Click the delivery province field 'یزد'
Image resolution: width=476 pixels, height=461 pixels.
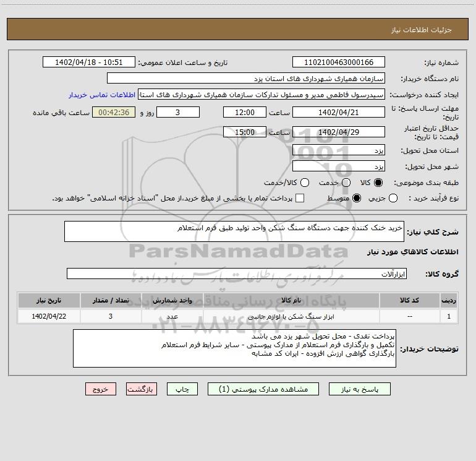[x=339, y=150]
